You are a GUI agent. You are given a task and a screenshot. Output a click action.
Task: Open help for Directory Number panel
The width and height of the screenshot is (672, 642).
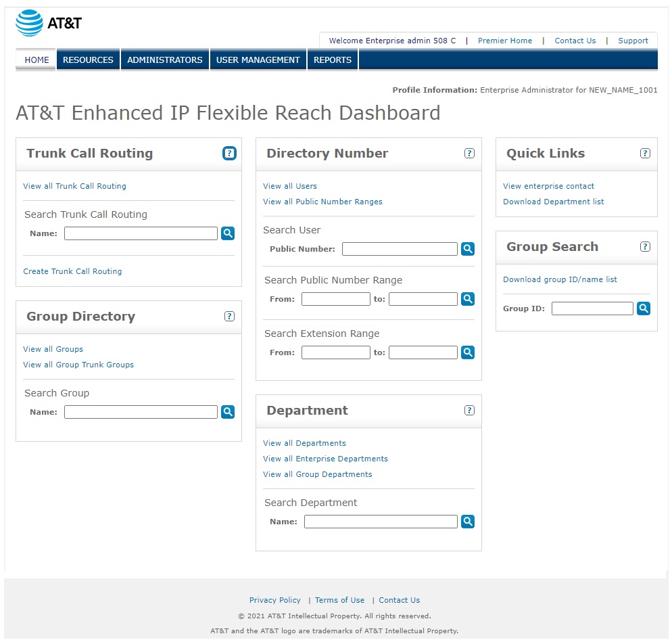point(469,153)
